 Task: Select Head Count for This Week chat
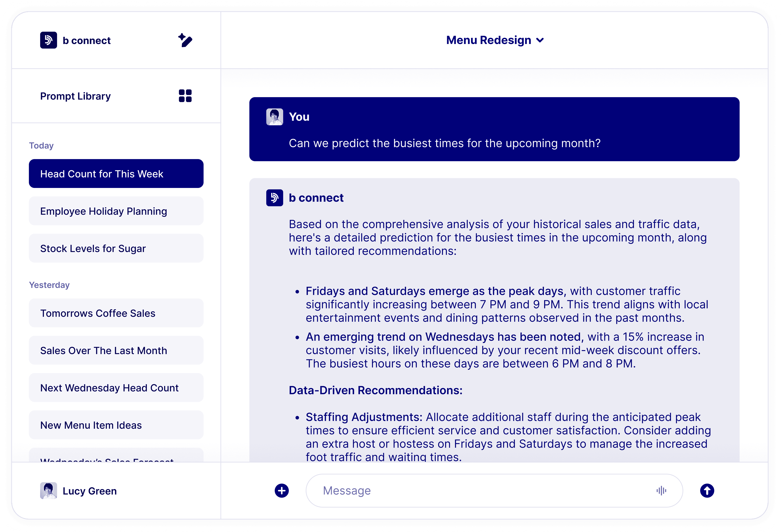[x=116, y=174]
